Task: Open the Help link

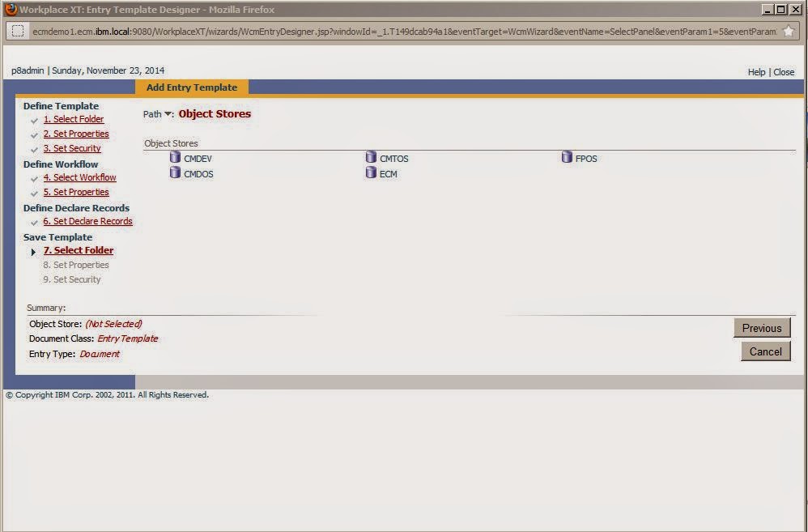Action: point(756,72)
